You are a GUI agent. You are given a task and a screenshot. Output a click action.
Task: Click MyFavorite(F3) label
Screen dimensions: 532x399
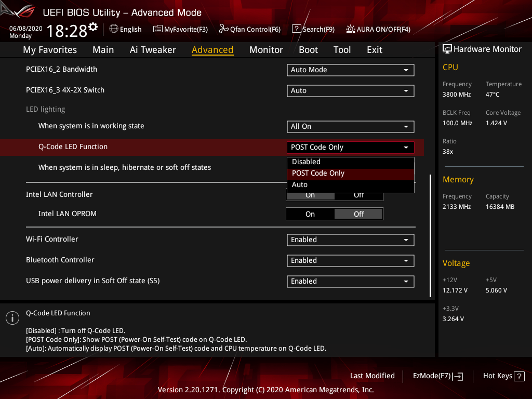[186, 30]
